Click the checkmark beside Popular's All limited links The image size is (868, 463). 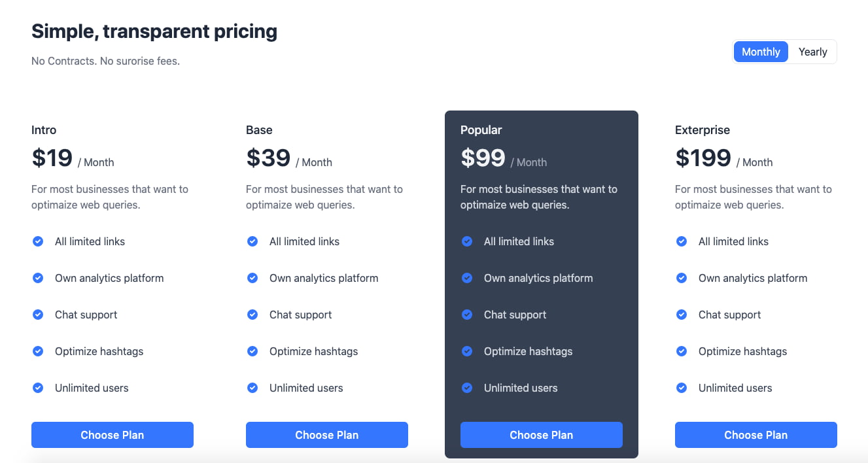click(x=467, y=241)
